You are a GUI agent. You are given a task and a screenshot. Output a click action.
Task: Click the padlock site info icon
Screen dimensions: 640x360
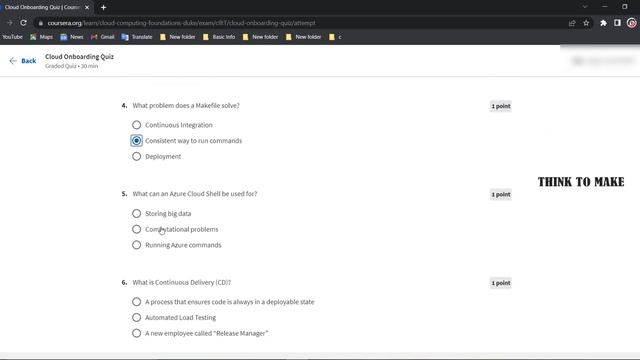40,23
